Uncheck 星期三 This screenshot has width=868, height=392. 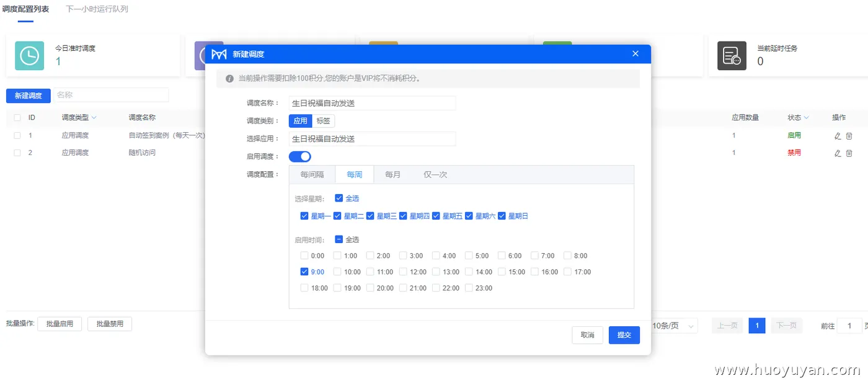pos(370,216)
